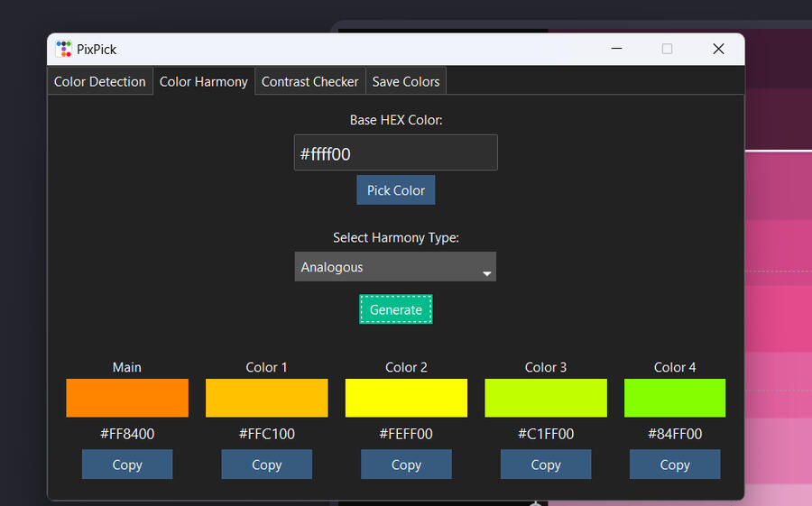812x506 pixels.
Task: Switch to the Color Detection tab
Action: click(x=99, y=81)
